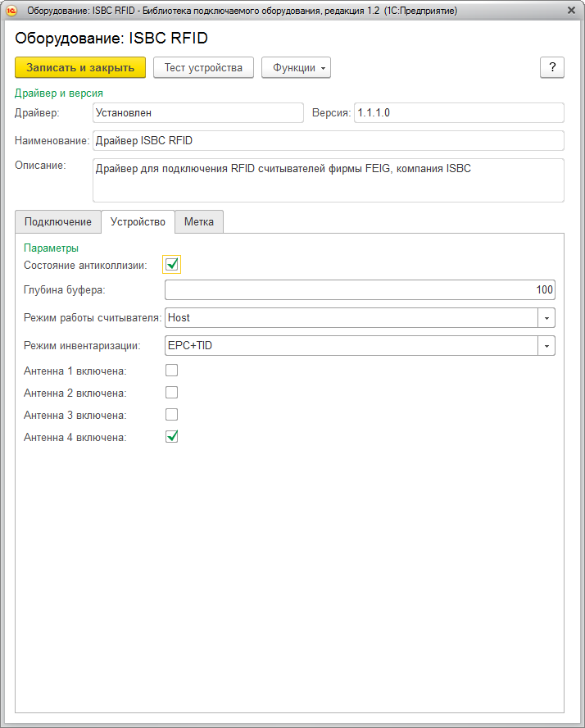Open help with the question mark button
This screenshot has height=728, width=585.
click(x=552, y=68)
